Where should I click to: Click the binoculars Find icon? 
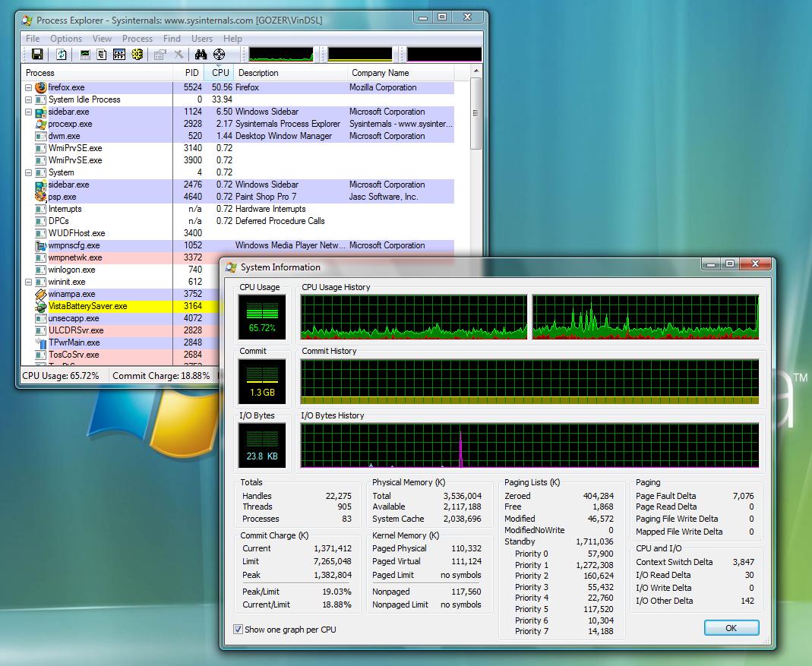201,55
